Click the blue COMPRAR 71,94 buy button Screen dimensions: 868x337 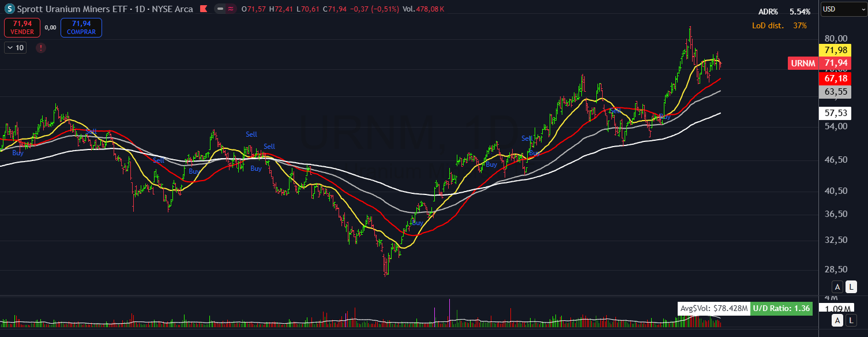pyautogui.click(x=81, y=28)
